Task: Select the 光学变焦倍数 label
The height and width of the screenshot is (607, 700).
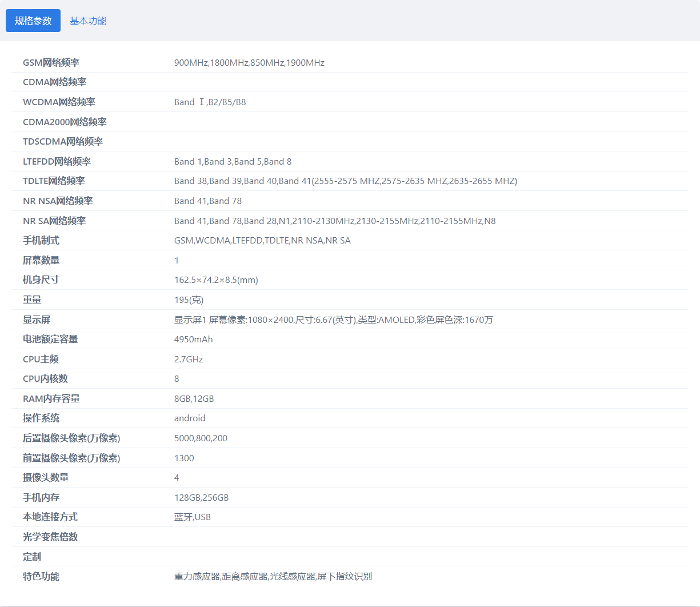Action: (50, 537)
